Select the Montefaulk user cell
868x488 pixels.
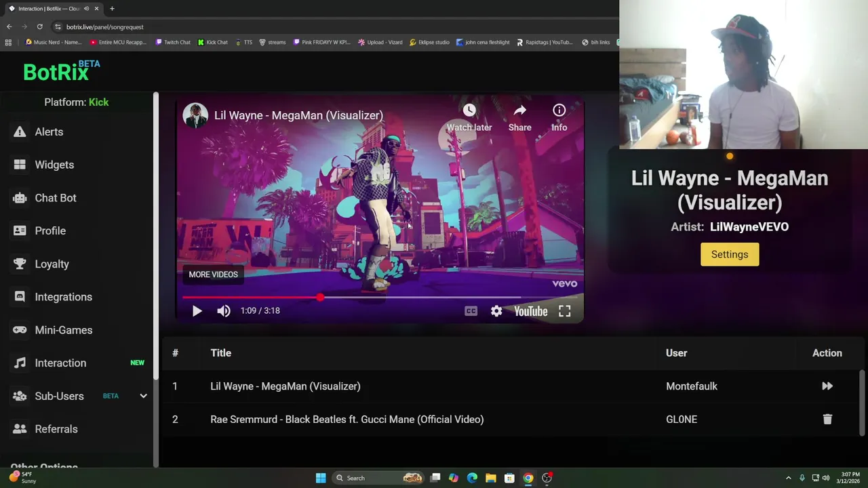692,386
